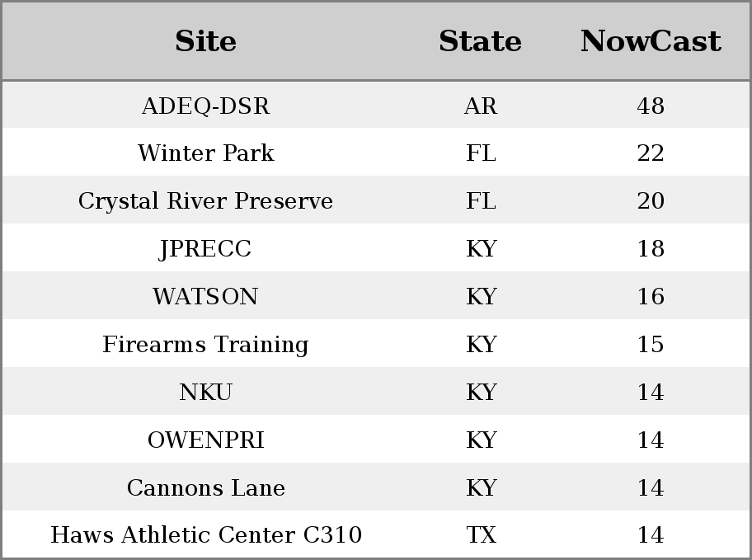Select the ADEQ-DSR site cell

click(x=205, y=106)
